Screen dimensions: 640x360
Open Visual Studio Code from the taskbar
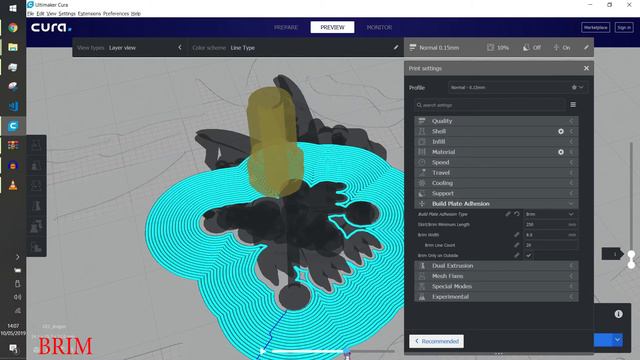point(13,106)
